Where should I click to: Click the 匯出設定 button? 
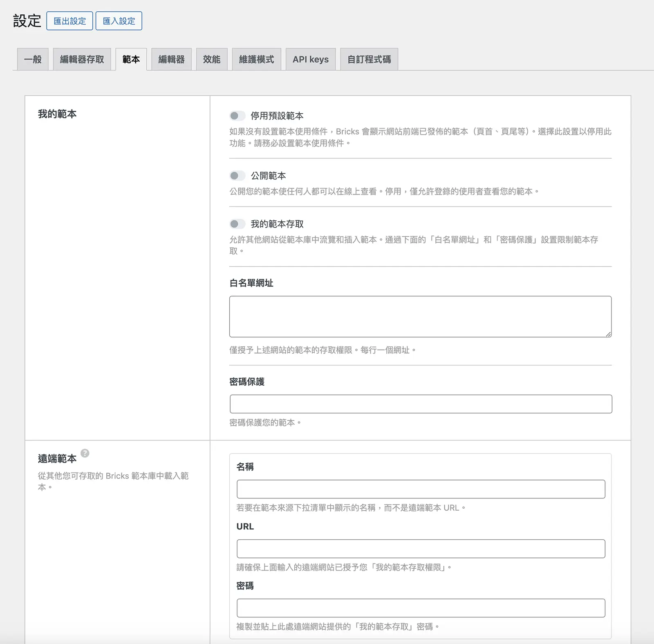pyautogui.click(x=69, y=21)
